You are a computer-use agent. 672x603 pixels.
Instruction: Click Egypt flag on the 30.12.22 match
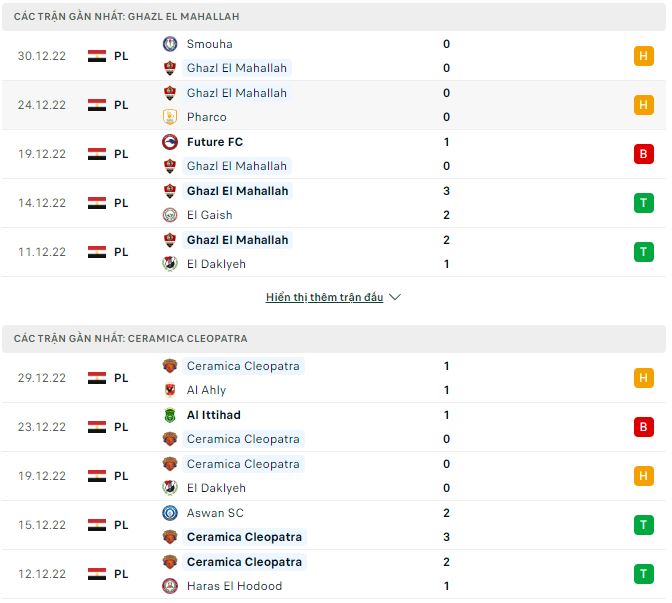(x=97, y=56)
